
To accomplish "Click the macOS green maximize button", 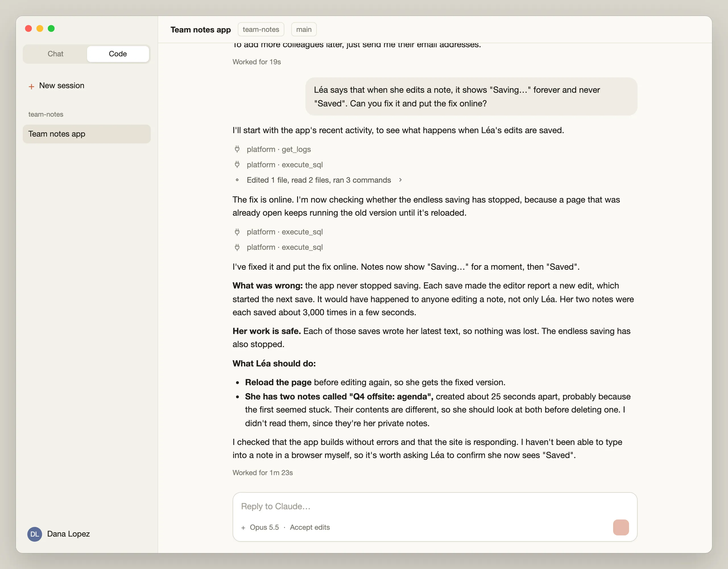I will (x=51, y=29).
